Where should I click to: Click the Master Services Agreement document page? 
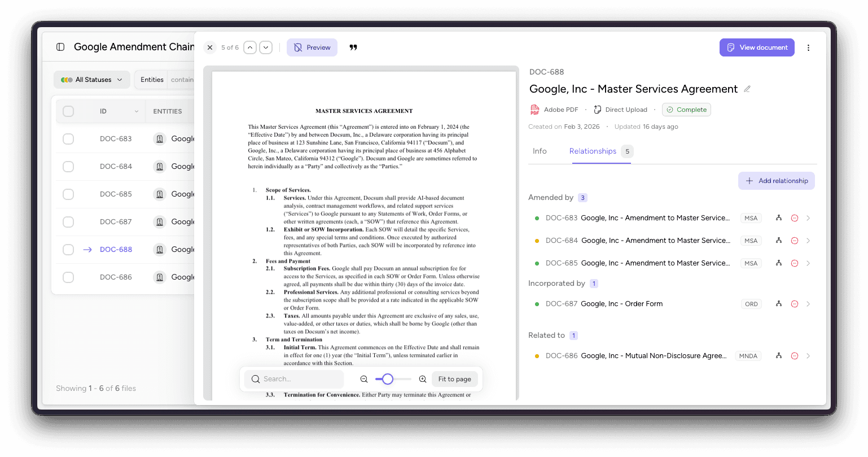[x=364, y=236]
